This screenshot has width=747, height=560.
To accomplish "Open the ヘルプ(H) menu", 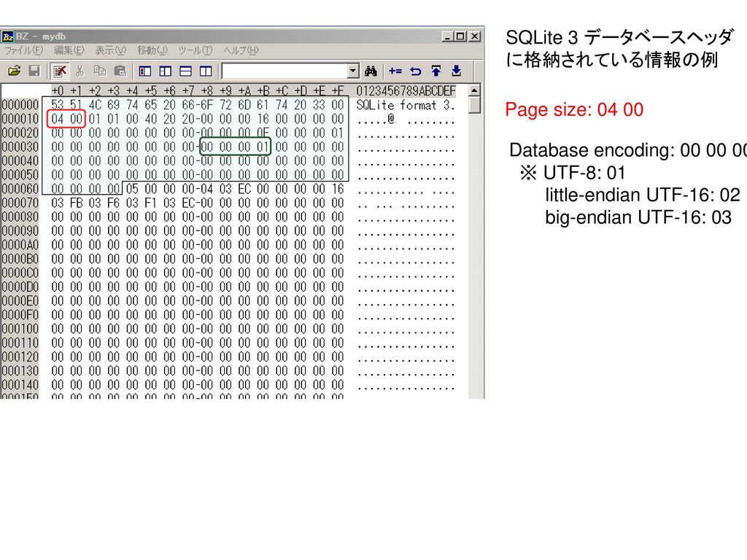I will click(241, 50).
